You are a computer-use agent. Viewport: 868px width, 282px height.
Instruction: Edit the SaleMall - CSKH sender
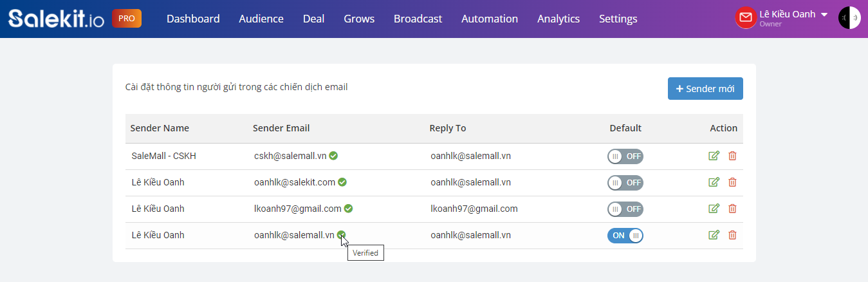click(x=714, y=156)
